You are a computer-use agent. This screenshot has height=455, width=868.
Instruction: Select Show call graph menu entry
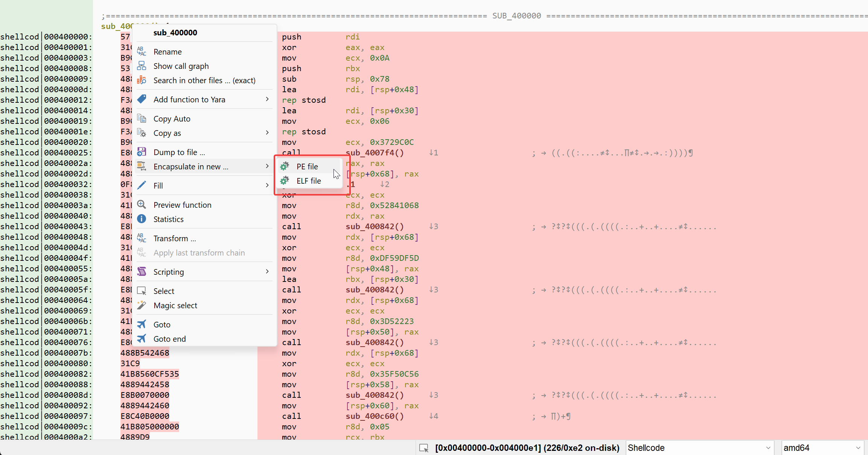coord(204,66)
